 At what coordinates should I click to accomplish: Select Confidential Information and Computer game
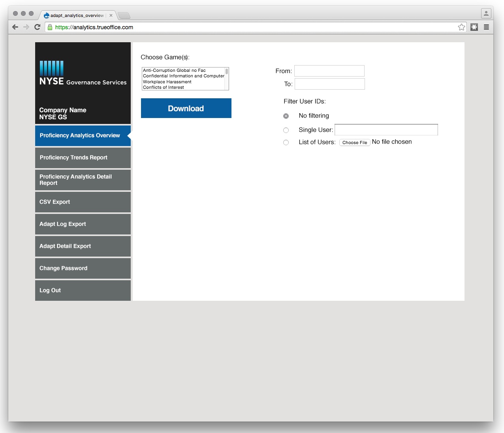[x=183, y=76]
